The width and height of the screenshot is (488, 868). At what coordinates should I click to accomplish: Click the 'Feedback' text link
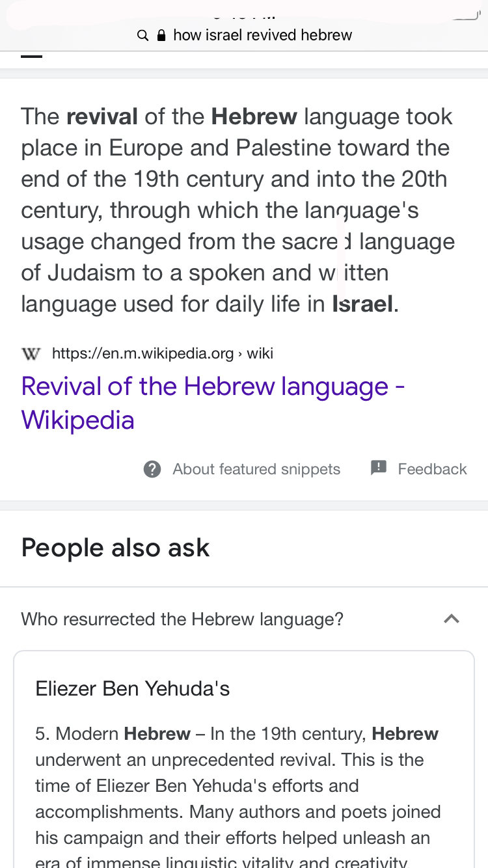[432, 469]
